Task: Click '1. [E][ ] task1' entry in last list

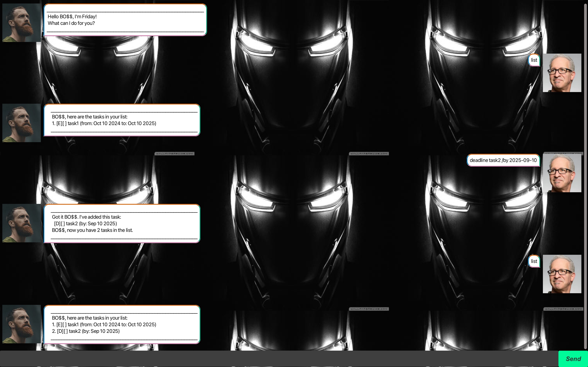Action: click(104, 324)
